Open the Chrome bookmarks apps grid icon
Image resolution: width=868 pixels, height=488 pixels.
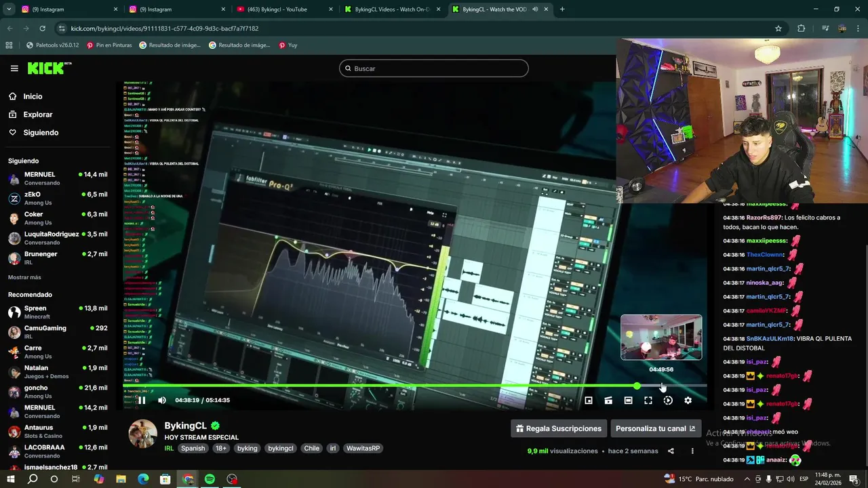[9, 45]
